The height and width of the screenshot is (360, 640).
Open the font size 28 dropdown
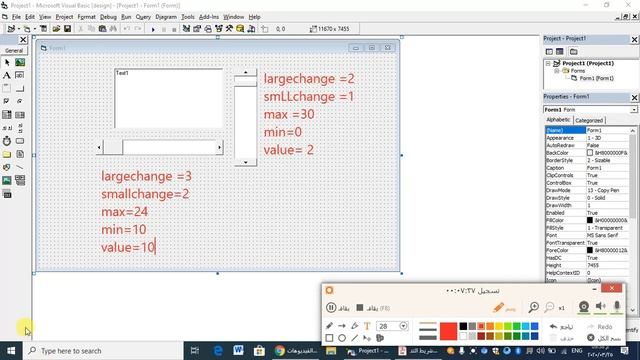403,326
